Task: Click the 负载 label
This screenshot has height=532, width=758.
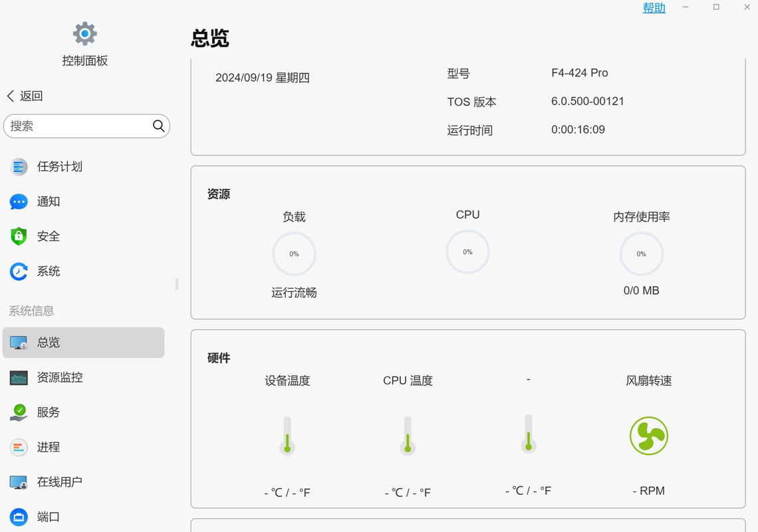Action: click(294, 217)
